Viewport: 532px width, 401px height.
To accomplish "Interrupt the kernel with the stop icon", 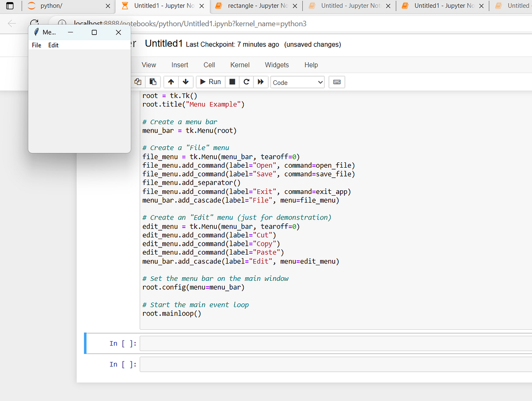I will click(x=232, y=82).
